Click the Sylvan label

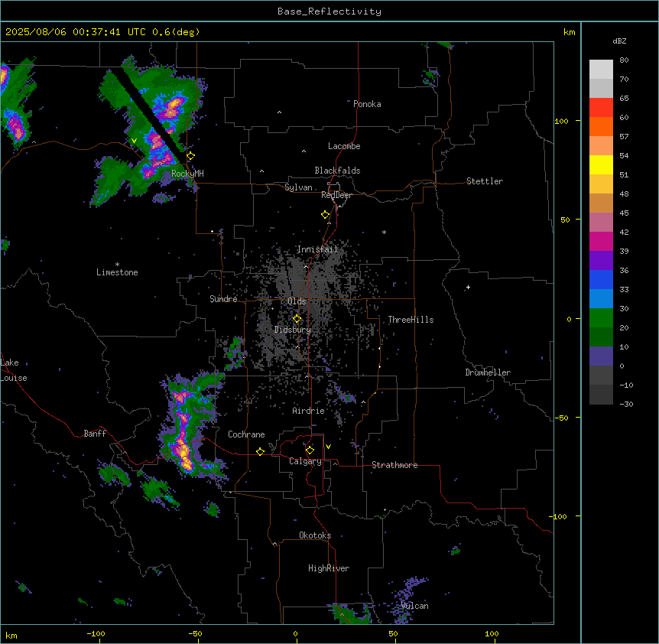coord(298,187)
